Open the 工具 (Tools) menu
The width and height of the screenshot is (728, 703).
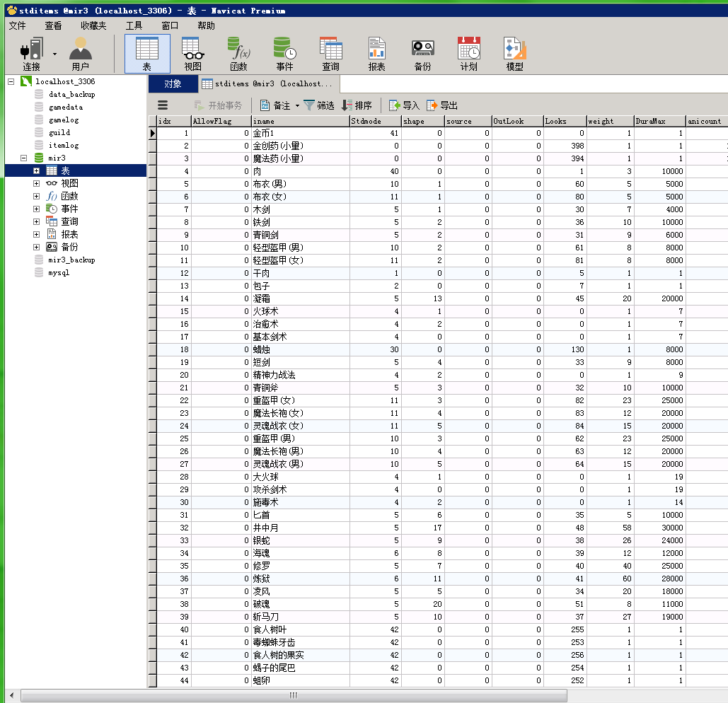[x=134, y=25]
